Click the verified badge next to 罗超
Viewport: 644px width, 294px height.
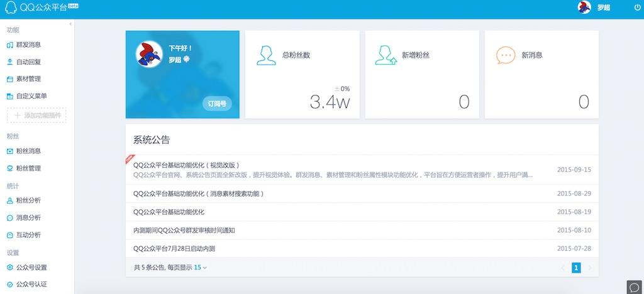[186, 60]
